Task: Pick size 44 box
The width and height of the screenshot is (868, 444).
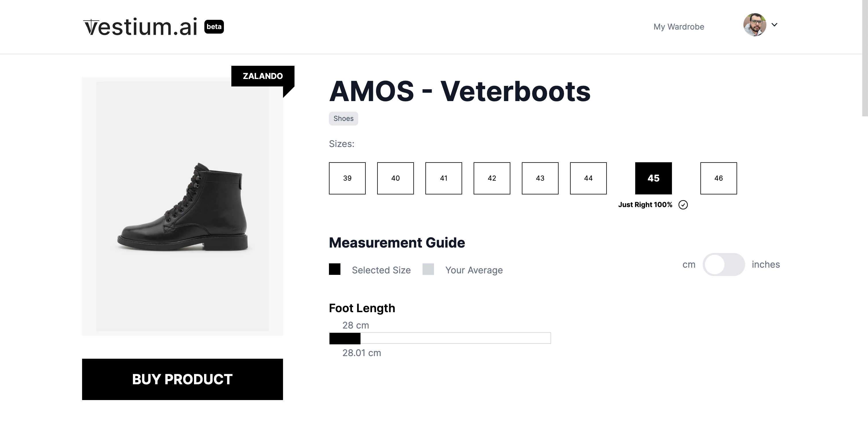Action: coord(588,178)
